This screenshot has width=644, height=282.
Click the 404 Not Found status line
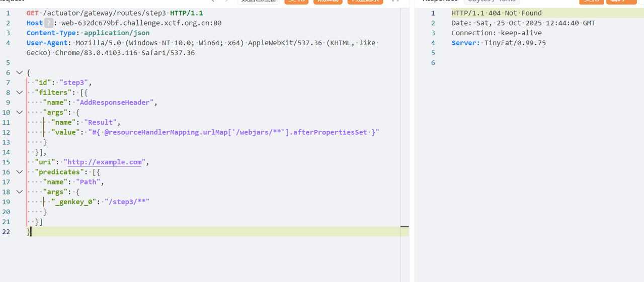click(496, 13)
